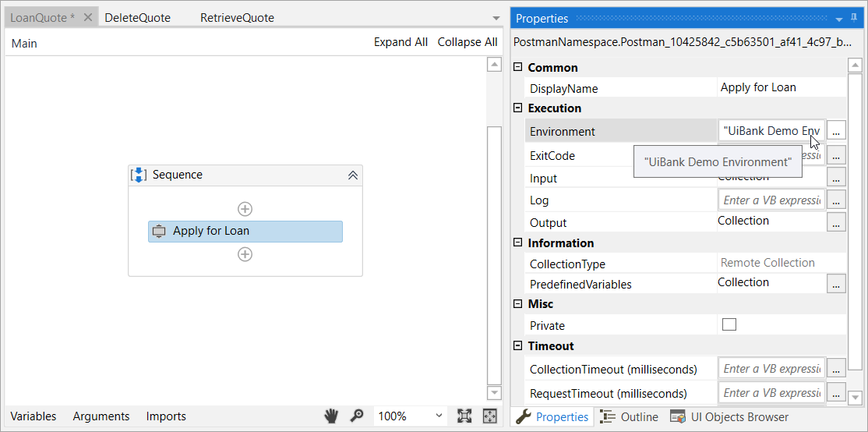Switch to the DeleteQuote tab
Image resolution: width=868 pixels, height=432 pixels.
[x=137, y=17]
